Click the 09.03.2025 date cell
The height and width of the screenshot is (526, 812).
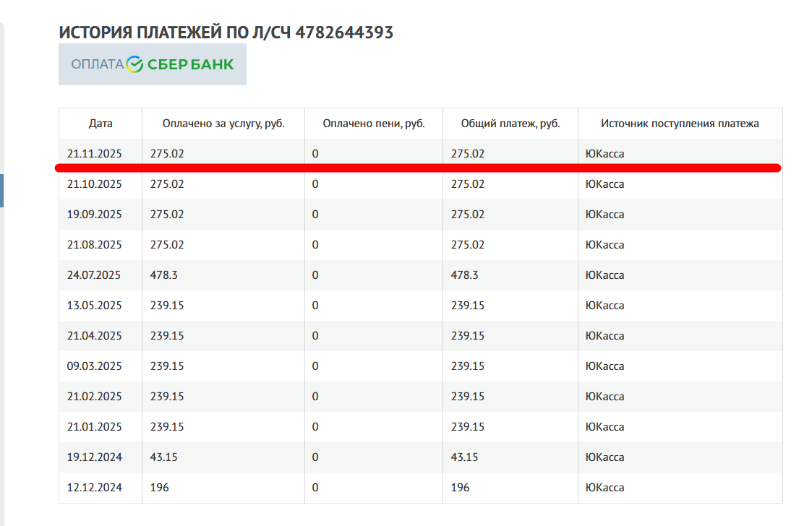94,366
